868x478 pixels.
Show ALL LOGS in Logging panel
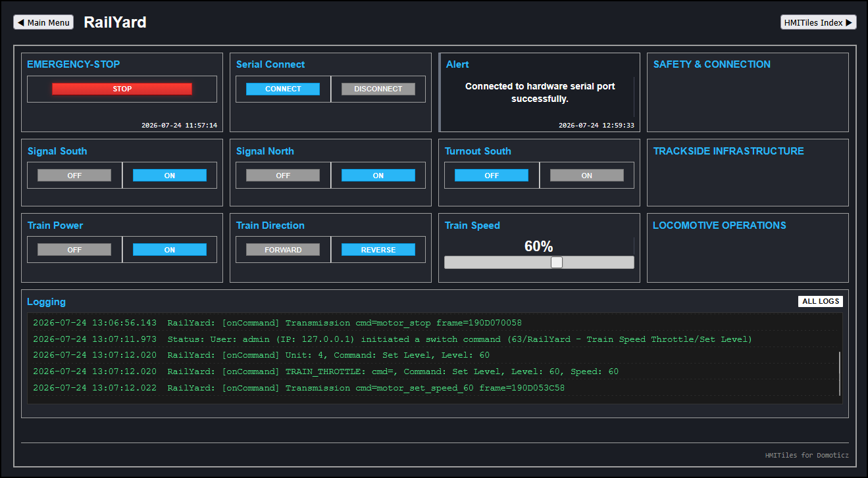(821, 301)
